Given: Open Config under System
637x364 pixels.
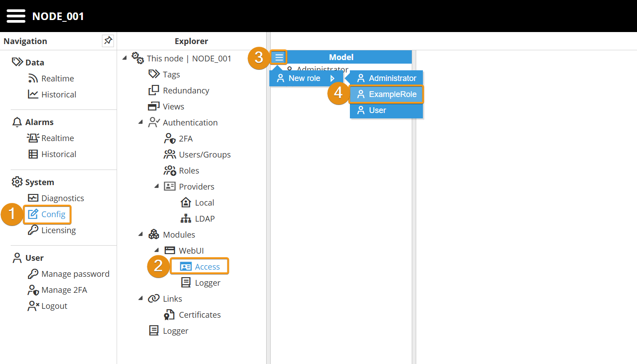Looking at the screenshot, I should [x=53, y=214].
